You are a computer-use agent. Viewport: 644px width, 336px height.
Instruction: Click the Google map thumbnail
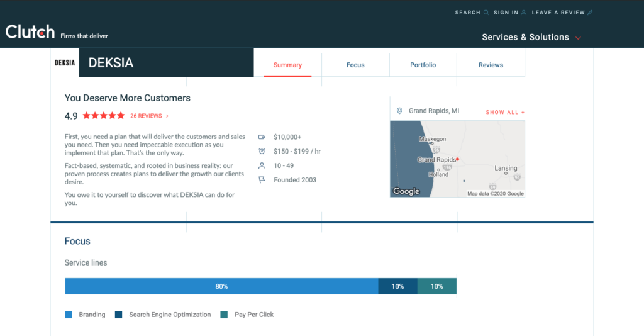pyautogui.click(x=458, y=159)
